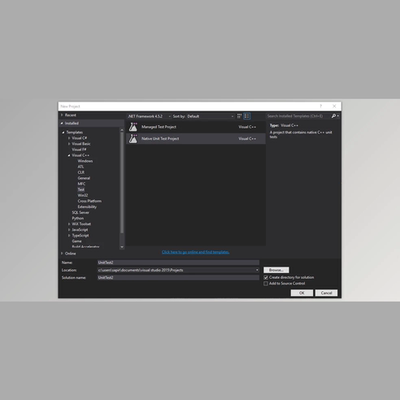Open the find templates online link
Screen dimensions: 400x400
click(195, 252)
